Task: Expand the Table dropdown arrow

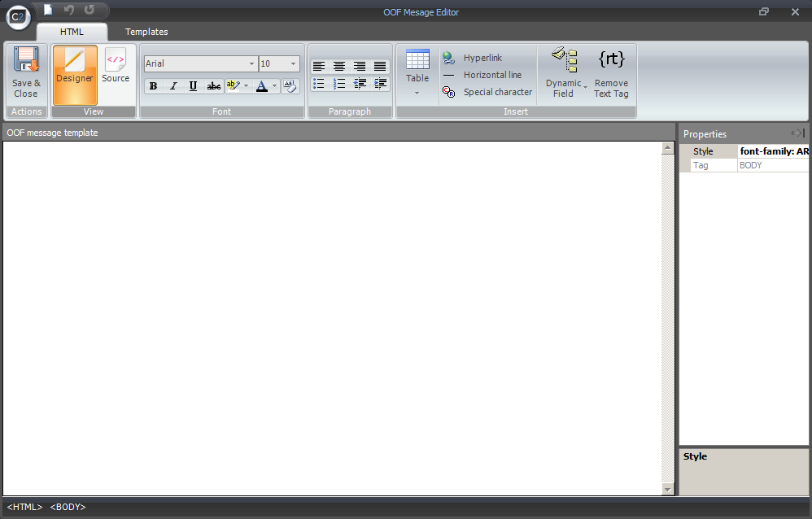Action: coord(417,94)
